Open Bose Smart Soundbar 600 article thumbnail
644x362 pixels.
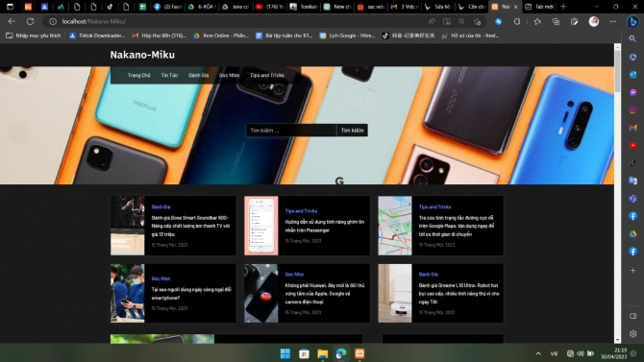click(127, 226)
